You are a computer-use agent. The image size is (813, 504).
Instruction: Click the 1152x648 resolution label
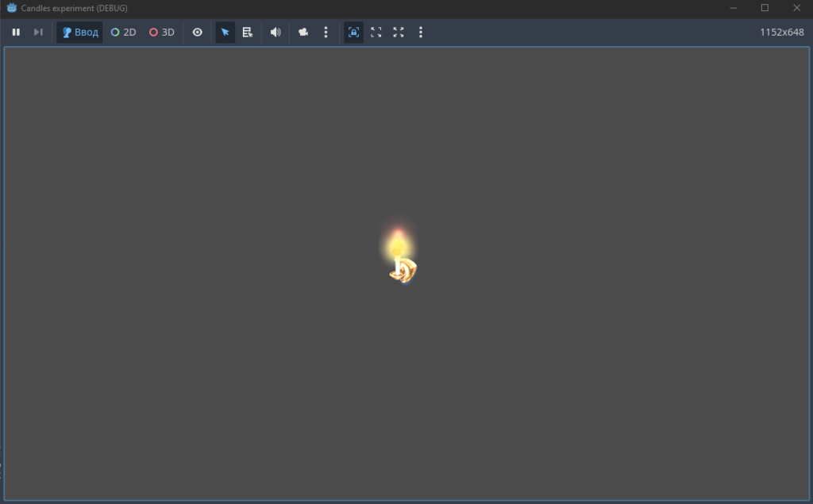point(782,33)
